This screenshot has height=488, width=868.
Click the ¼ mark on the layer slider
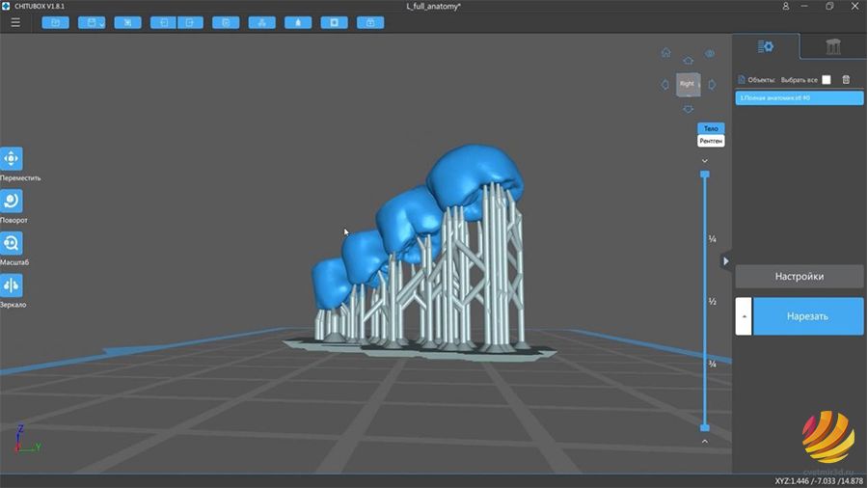point(713,239)
